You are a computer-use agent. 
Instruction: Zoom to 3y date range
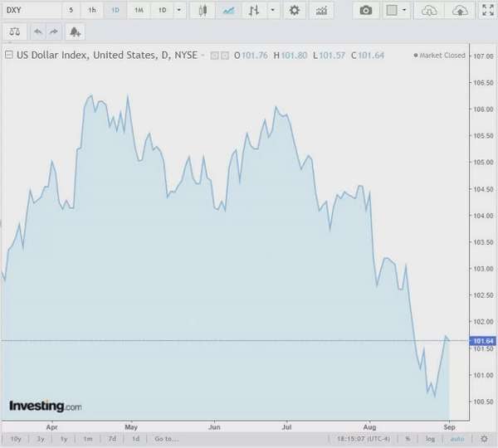(x=41, y=439)
